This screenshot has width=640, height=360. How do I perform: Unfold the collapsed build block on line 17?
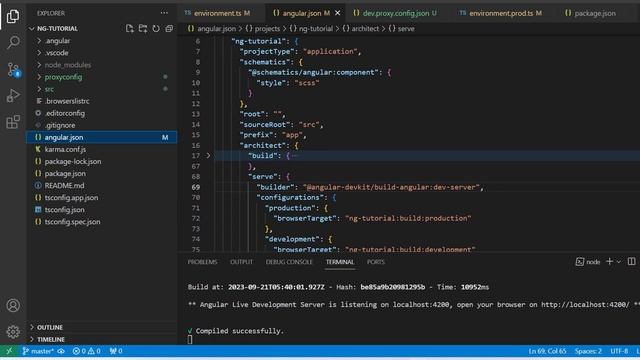point(208,156)
